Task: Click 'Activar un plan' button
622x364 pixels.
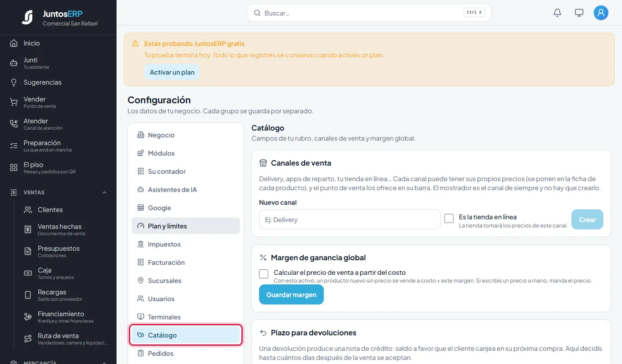Action: click(x=172, y=72)
